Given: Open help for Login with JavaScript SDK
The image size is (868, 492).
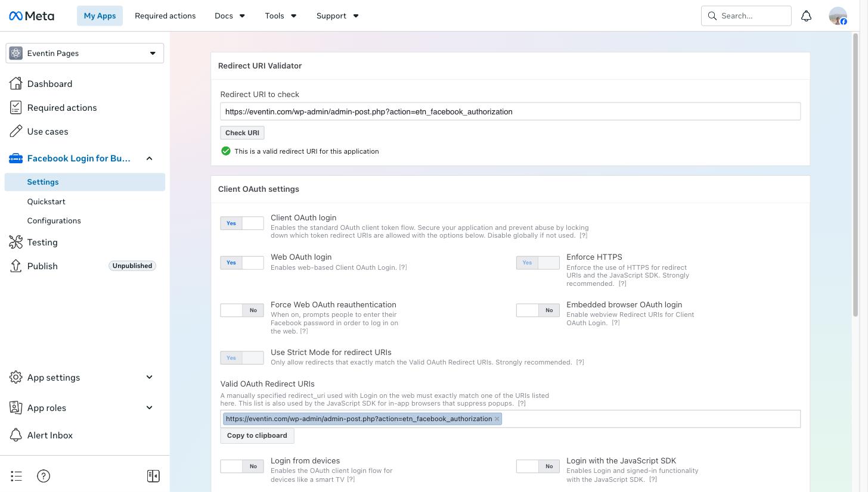Looking at the screenshot, I should tap(653, 479).
